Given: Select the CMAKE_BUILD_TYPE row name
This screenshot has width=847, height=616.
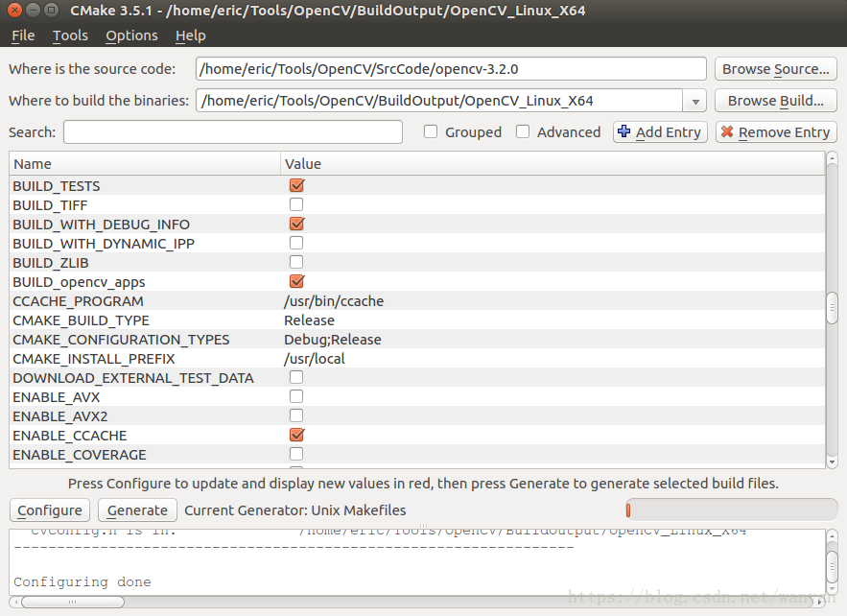Looking at the screenshot, I should point(81,320).
